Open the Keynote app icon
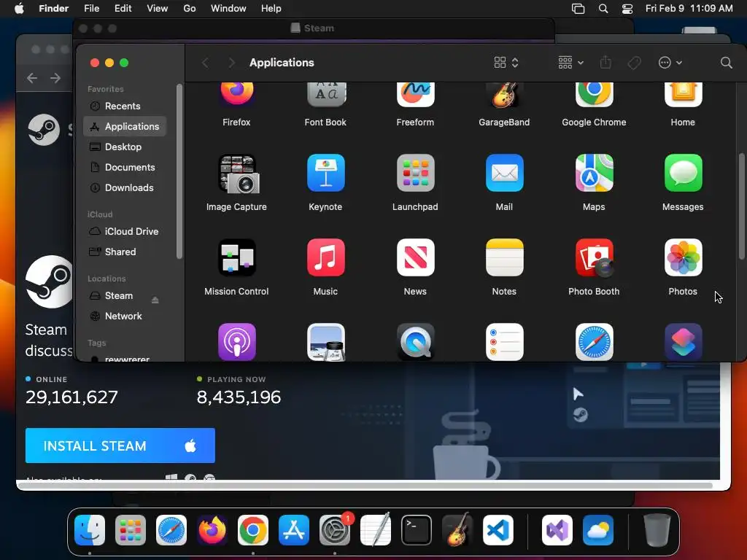Screen dimensions: 747x560 [x=326, y=173]
